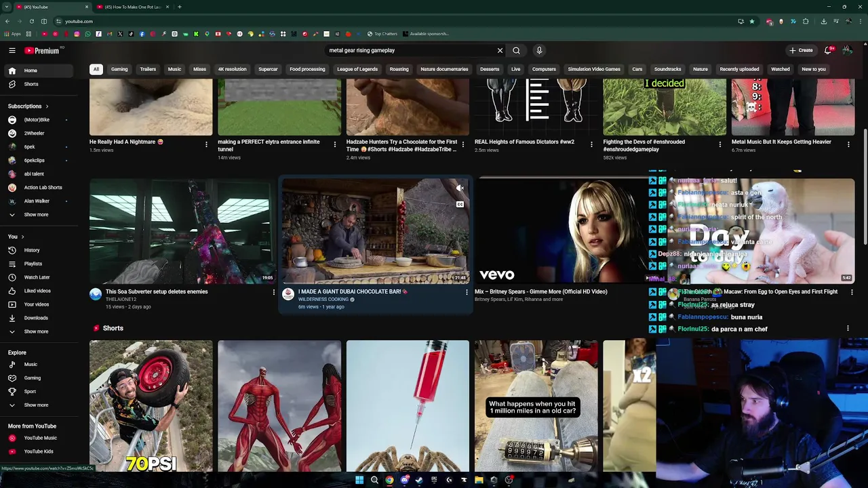
Task: Open Discord from the taskbar
Action: (x=404, y=480)
